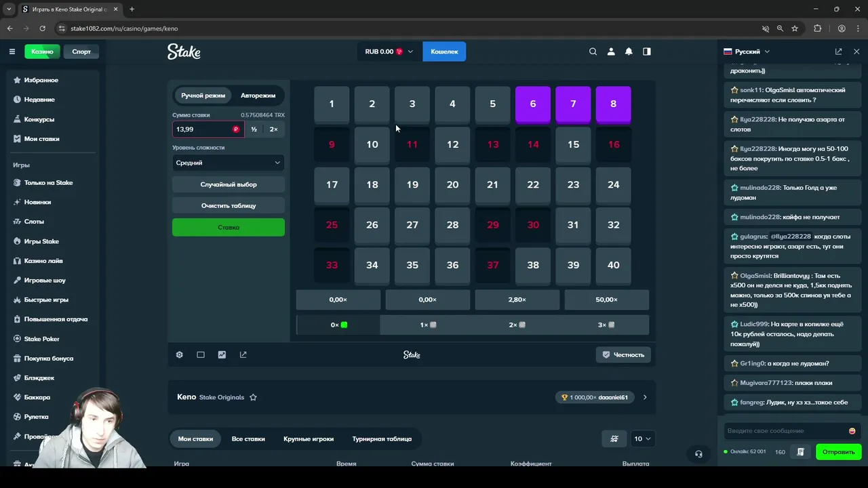Viewport: 868px width, 488px height.
Task: Open the notifications bell icon
Action: 629,52
